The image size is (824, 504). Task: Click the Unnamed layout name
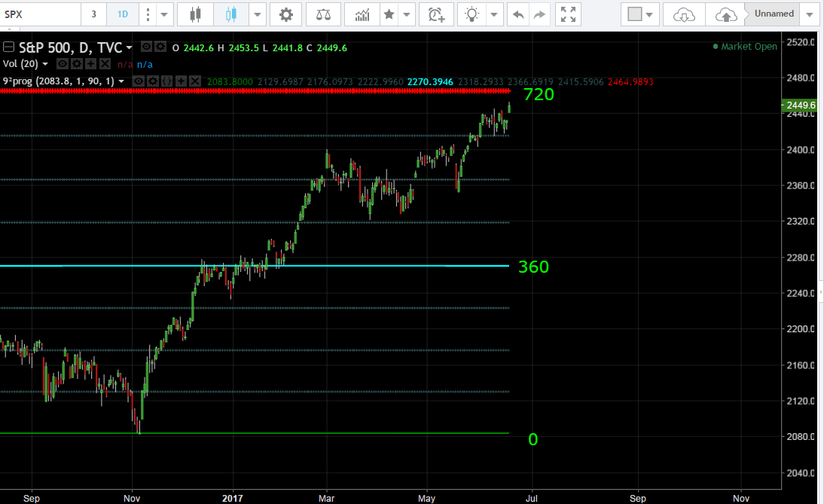(x=774, y=14)
